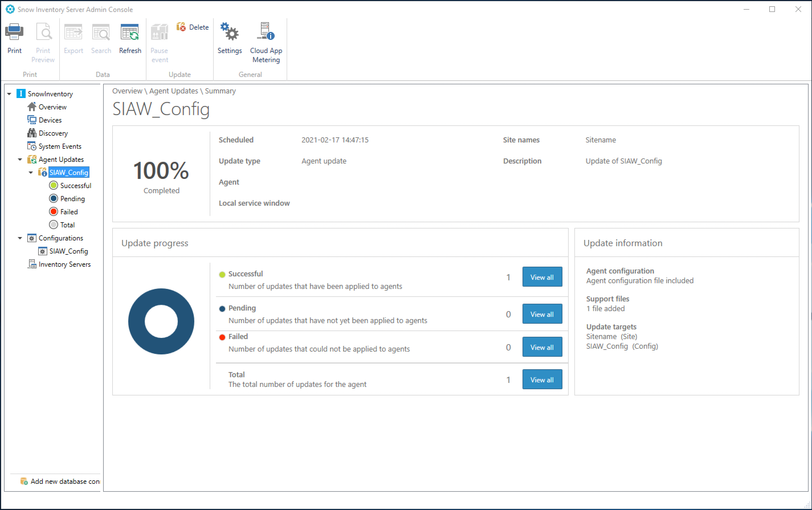The image size is (812, 510).
Task: View all Pending updates
Action: [x=542, y=314]
